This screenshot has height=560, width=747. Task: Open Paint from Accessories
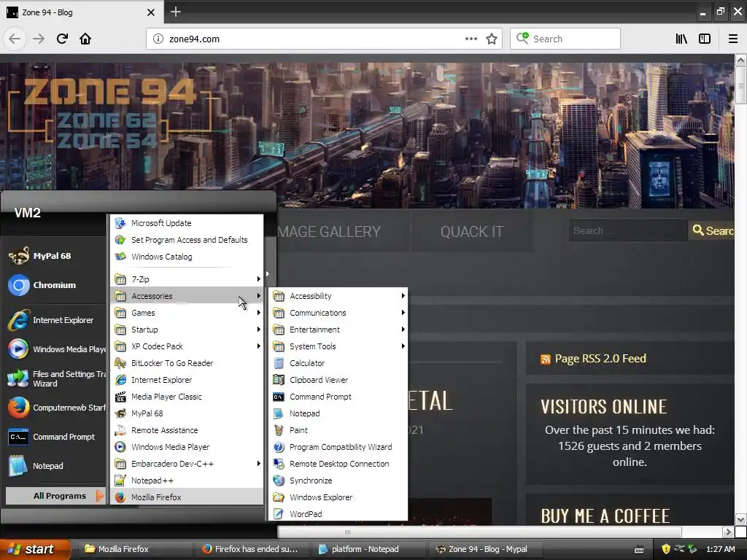338,430
